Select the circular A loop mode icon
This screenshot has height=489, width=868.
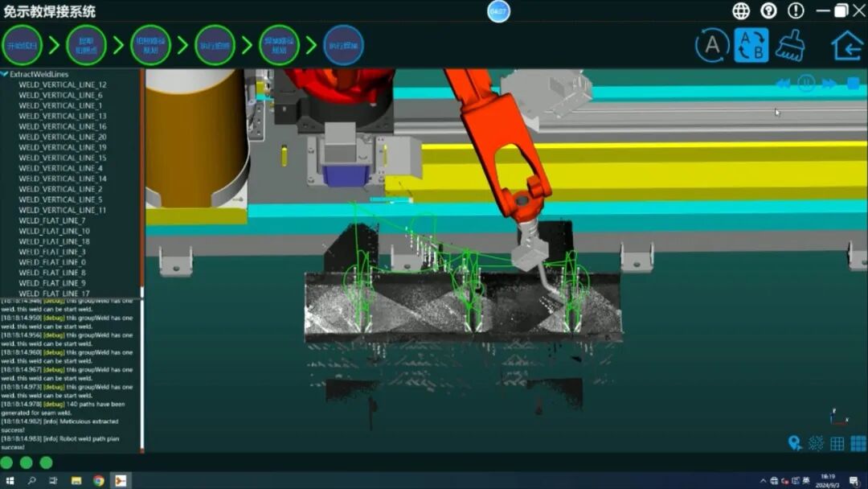click(712, 45)
